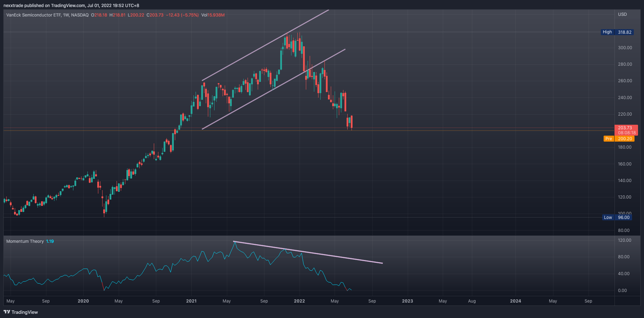Select the close value C203.73
This screenshot has width=644, height=318.
(x=155, y=15)
